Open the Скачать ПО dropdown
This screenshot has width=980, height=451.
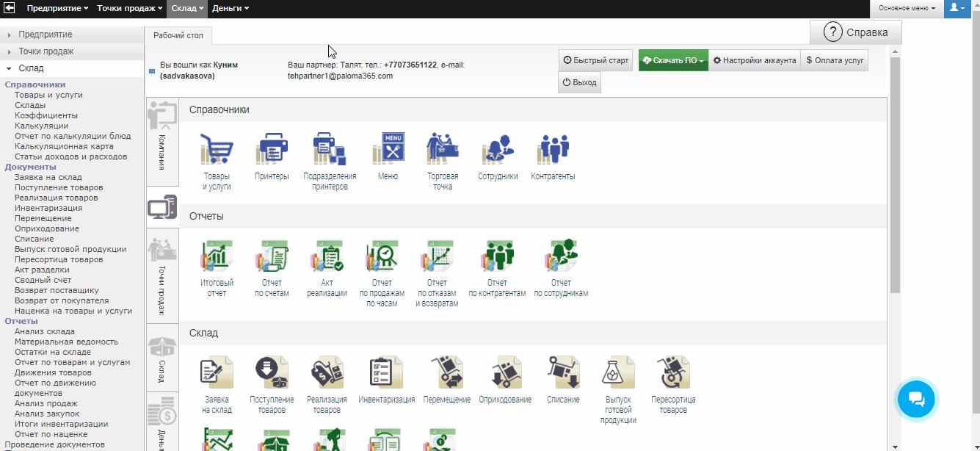[673, 61]
